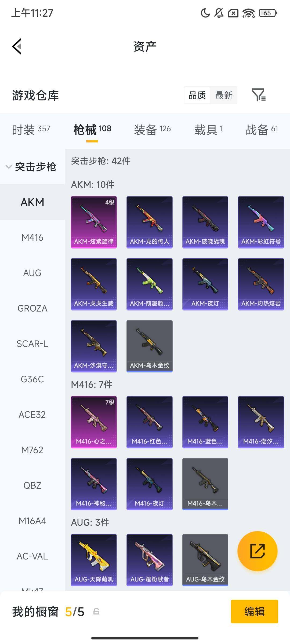Tap the back arrow icon
Image resolution: width=290 pixels, height=644 pixels.
[17, 46]
